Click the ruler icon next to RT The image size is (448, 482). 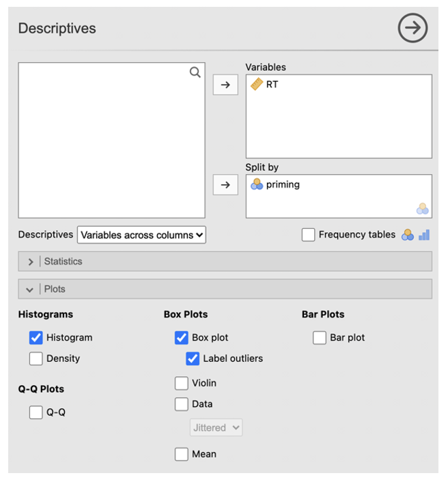(257, 85)
